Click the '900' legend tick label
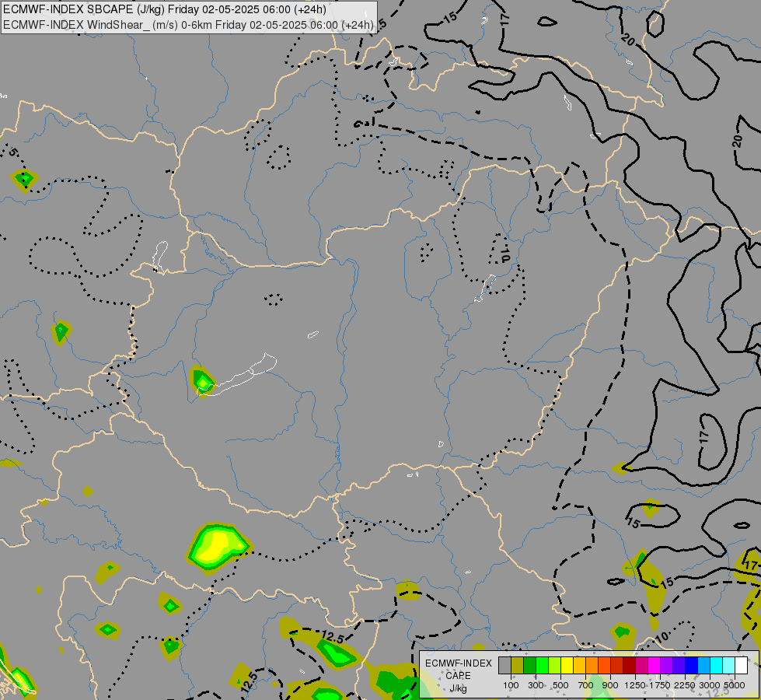The width and height of the screenshot is (761, 700). click(x=610, y=685)
